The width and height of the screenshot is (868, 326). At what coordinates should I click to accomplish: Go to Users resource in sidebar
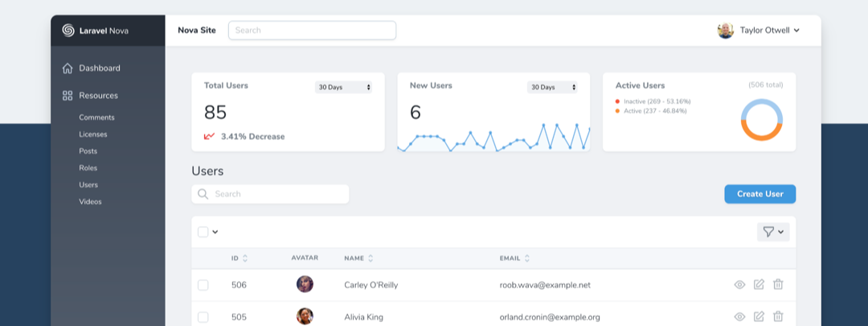pos(88,184)
